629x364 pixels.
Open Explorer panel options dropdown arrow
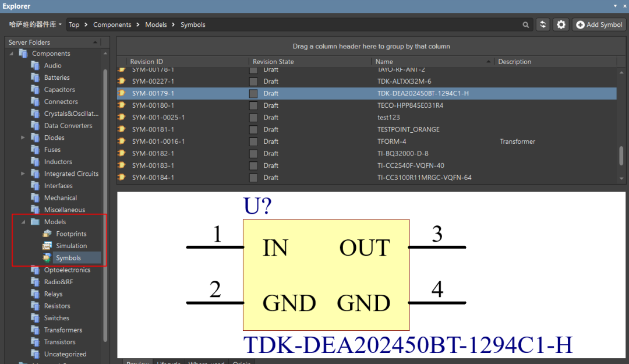615,6
